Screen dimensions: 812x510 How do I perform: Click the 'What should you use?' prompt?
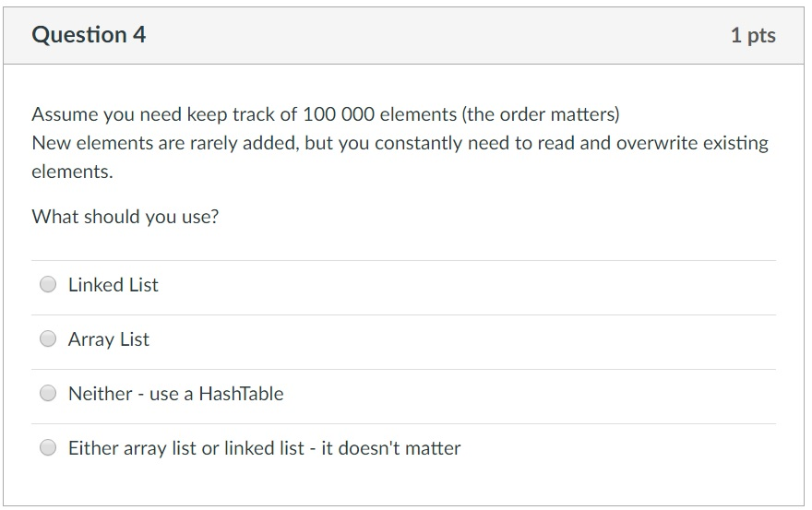click(125, 217)
